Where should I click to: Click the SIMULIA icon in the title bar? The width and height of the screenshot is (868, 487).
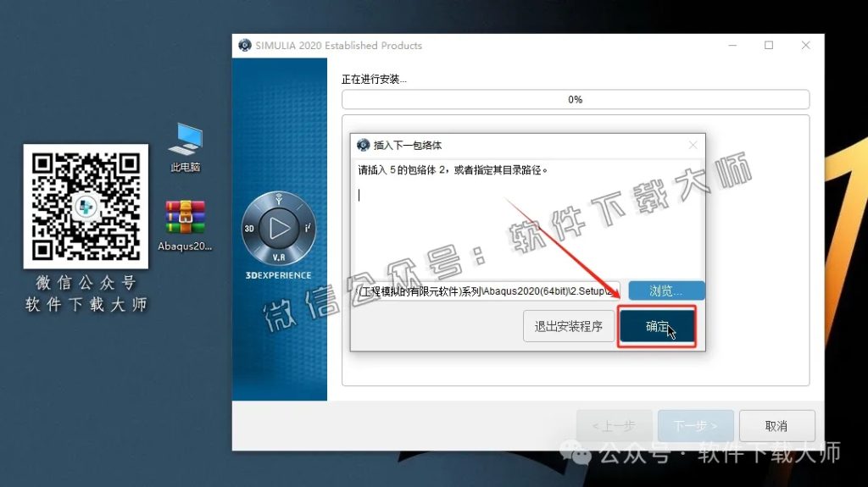point(245,46)
